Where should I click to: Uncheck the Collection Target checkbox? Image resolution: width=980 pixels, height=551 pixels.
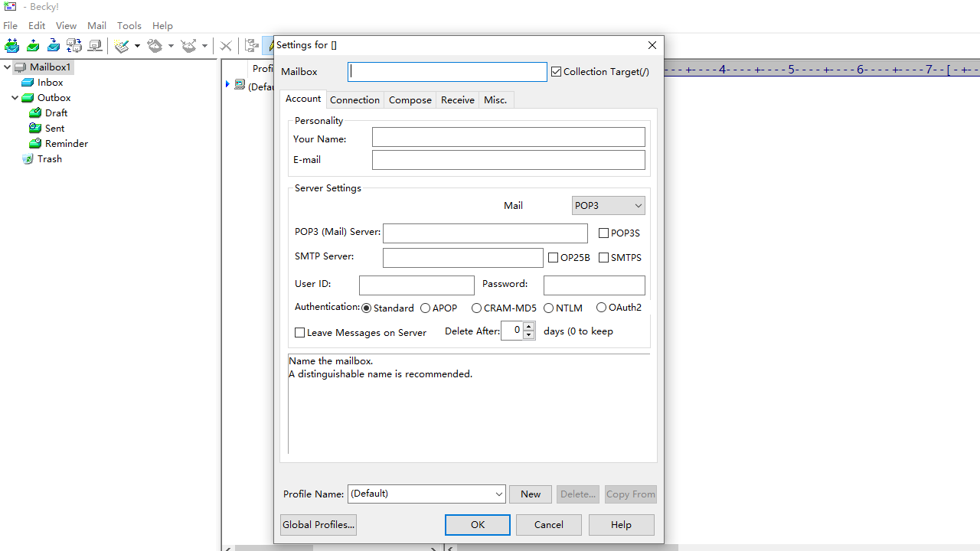click(x=557, y=71)
